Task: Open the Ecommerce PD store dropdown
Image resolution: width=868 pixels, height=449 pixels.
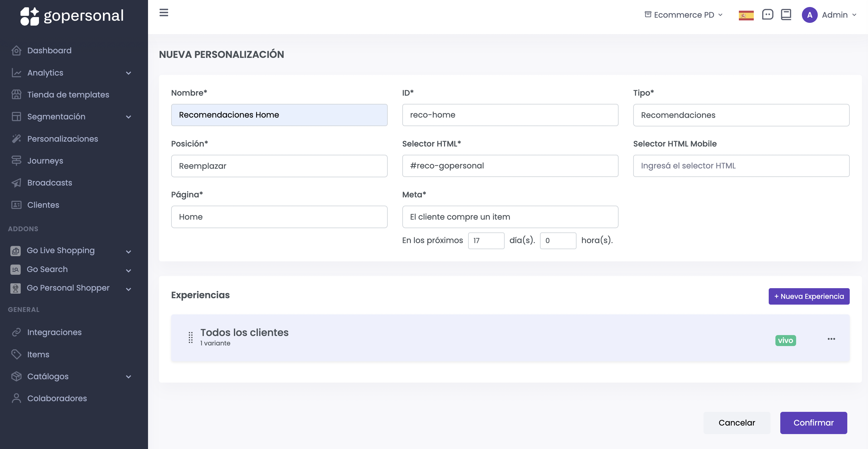Action: (x=683, y=15)
